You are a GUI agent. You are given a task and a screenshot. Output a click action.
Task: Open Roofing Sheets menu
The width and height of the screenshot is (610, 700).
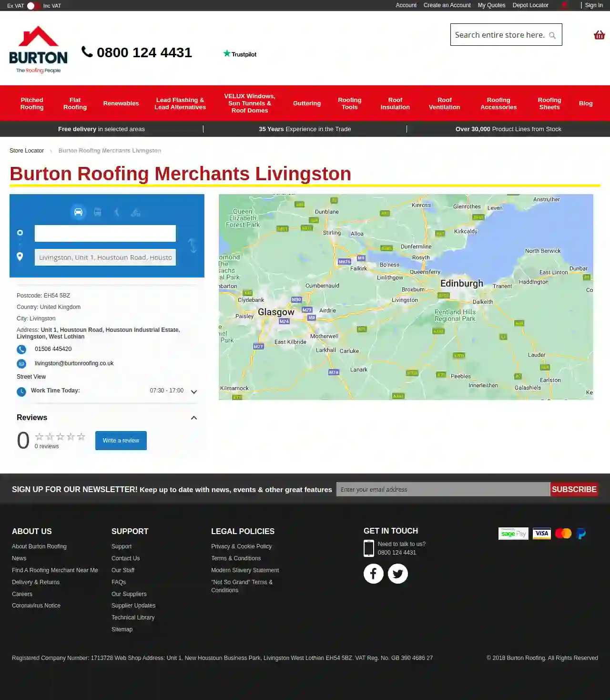point(549,103)
